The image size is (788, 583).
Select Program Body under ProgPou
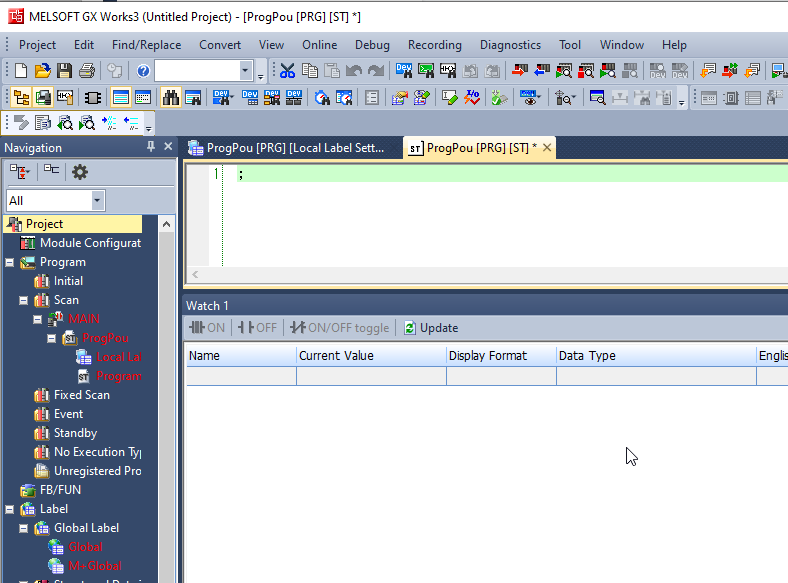point(109,376)
